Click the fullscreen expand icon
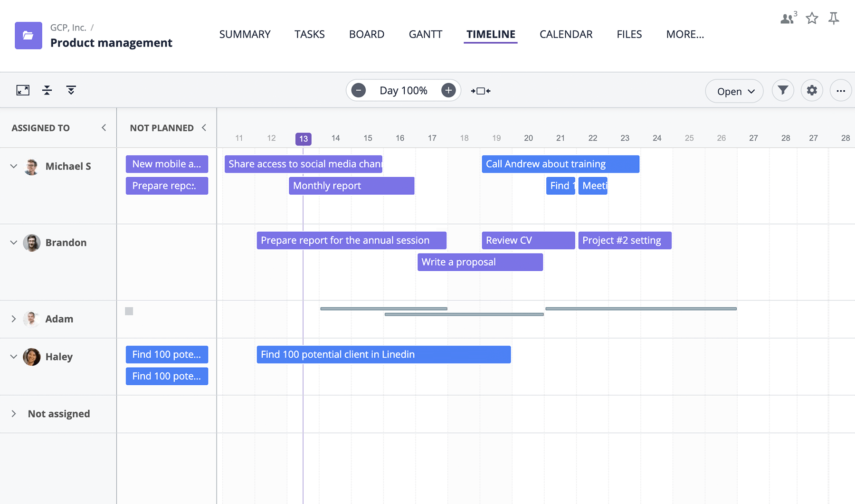This screenshot has width=855, height=504. [x=23, y=90]
